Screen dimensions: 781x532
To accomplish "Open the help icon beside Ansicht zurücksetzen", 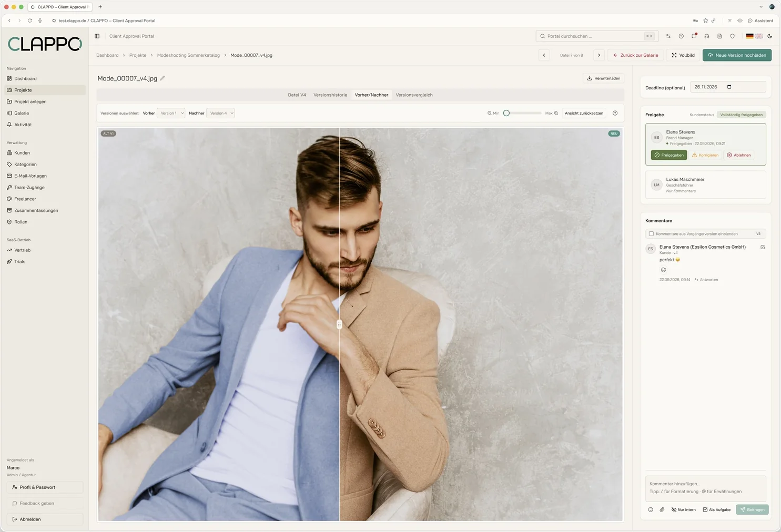I will click(615, 113).
